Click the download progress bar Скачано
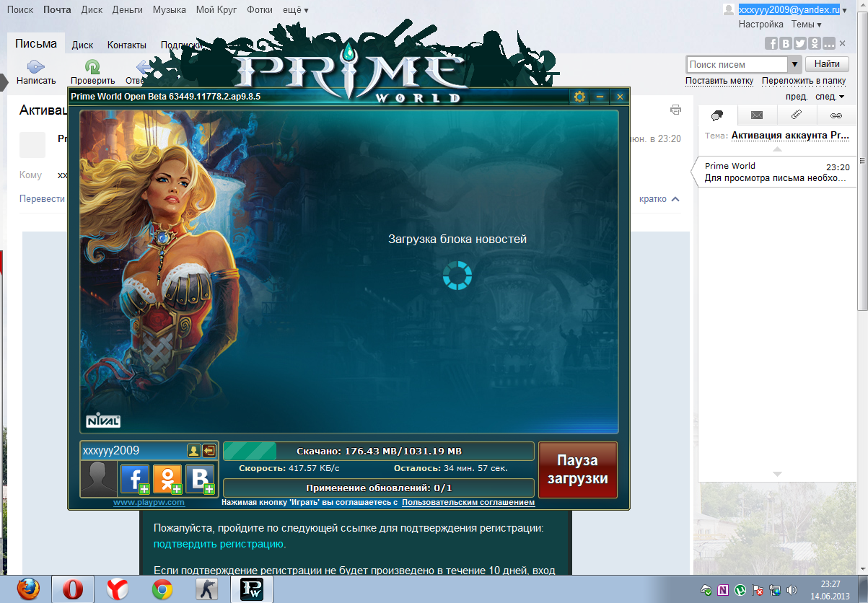 [x=379, y=452]
